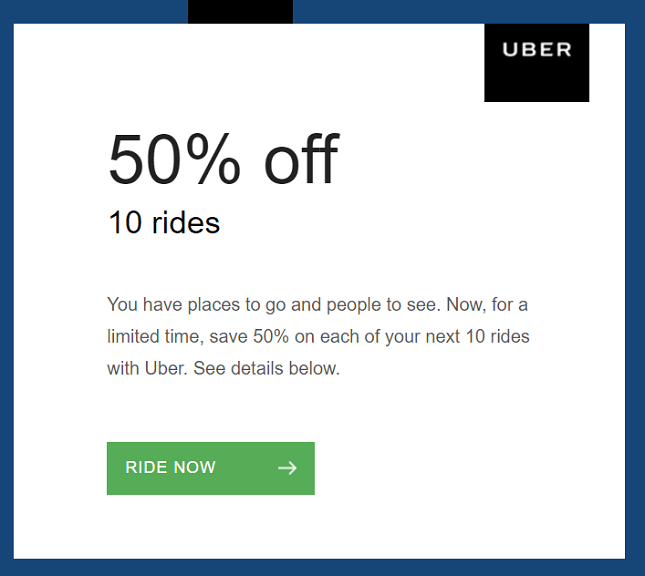Click the "50%" figure in the large headline

174,159
